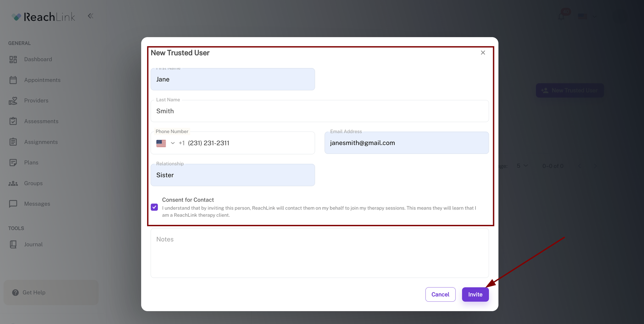Click the Assignments clipboard icon
The height and width of the screenshot is (324, 644).
(x=13, y=142)
